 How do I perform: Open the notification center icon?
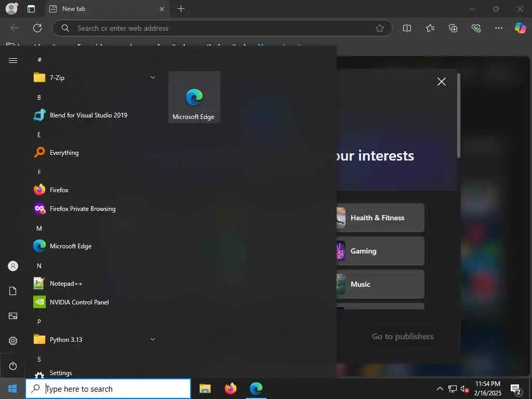516,389
